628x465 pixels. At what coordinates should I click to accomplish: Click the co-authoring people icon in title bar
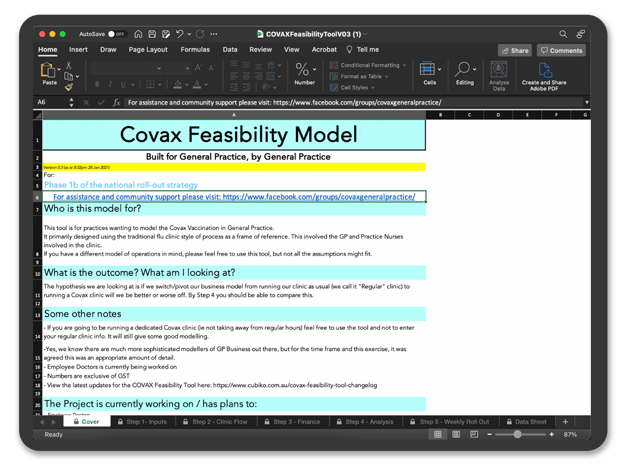[x=580, y=34]
